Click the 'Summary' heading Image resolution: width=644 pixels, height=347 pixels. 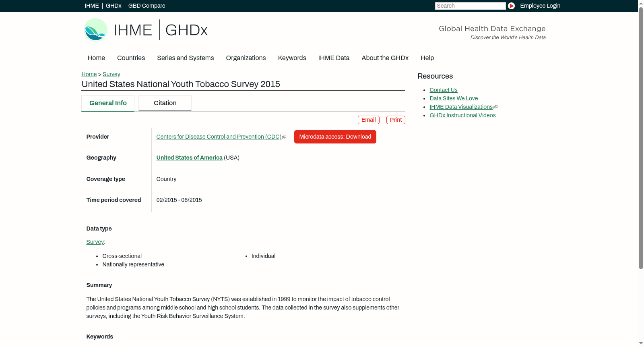(x=99, y=285)
